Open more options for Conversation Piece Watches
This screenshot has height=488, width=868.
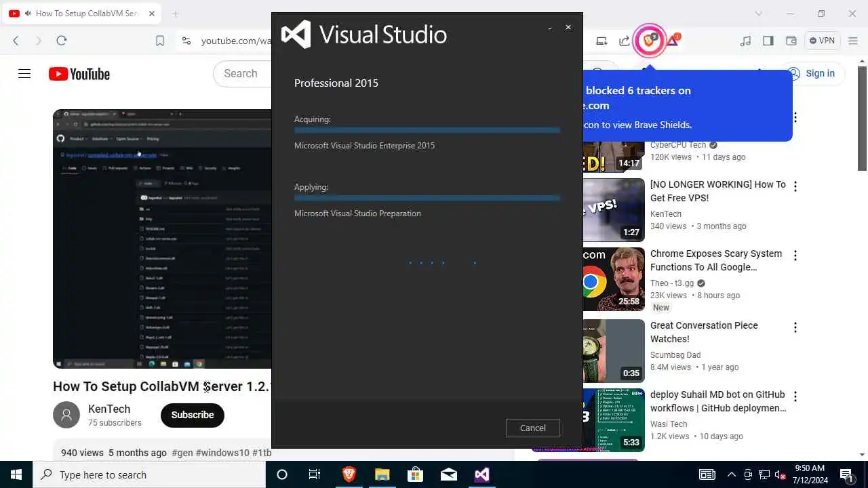[x=795, y=327]
